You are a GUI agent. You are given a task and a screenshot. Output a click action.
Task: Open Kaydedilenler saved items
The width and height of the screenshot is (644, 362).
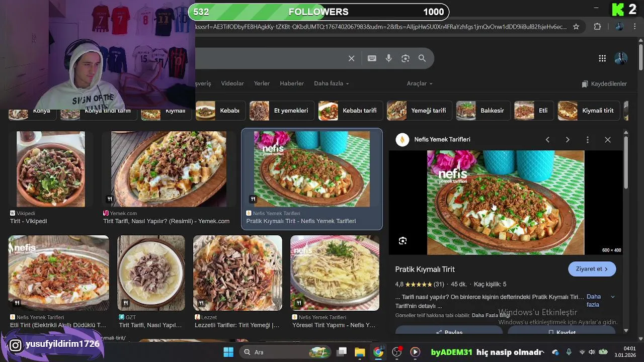pyautogui.click(x=604, y=84)
